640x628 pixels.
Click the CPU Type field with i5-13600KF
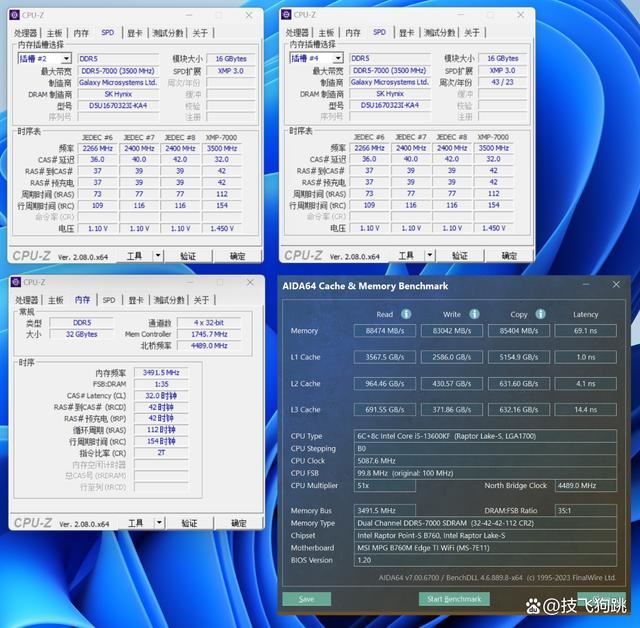coord(485,436)
